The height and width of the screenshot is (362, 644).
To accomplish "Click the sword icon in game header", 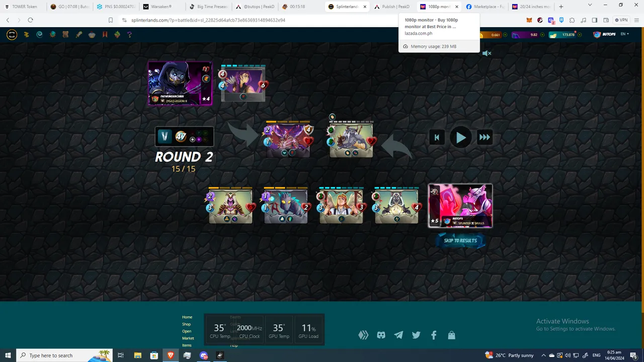I will coord(79,35).
